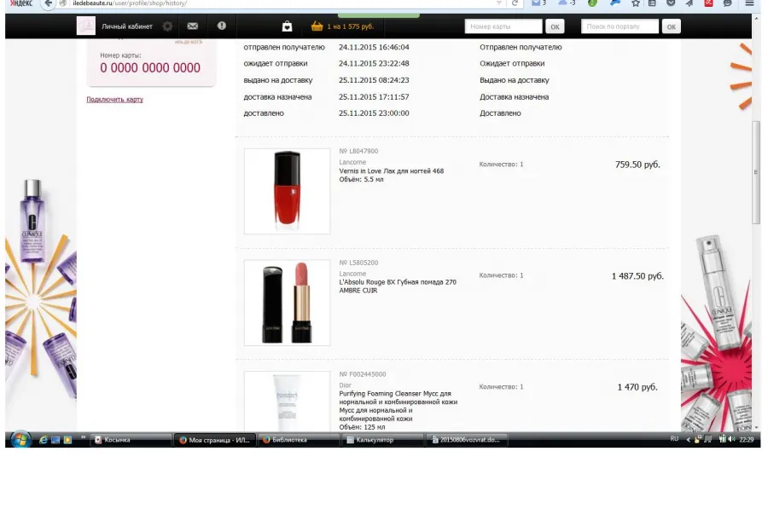
Task: Switch to Моя страница - ИЛ... taskbar window
Action: click(216, 440)
